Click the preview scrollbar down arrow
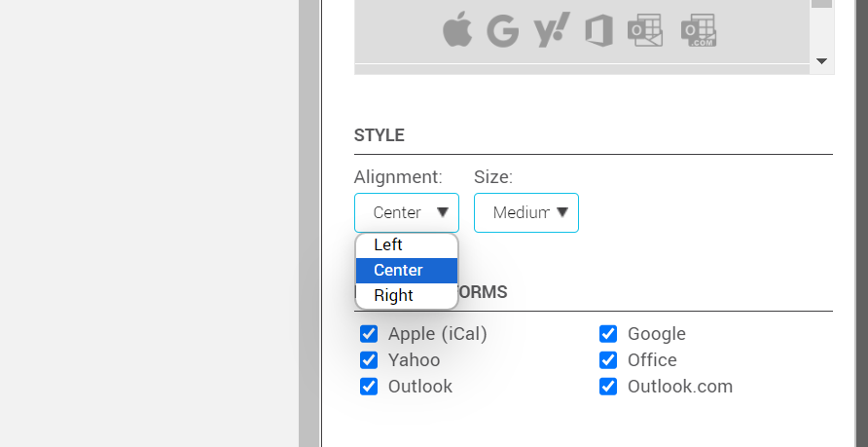Image resolution: width=868 pixels, height=447 pixels. point(822,61)
